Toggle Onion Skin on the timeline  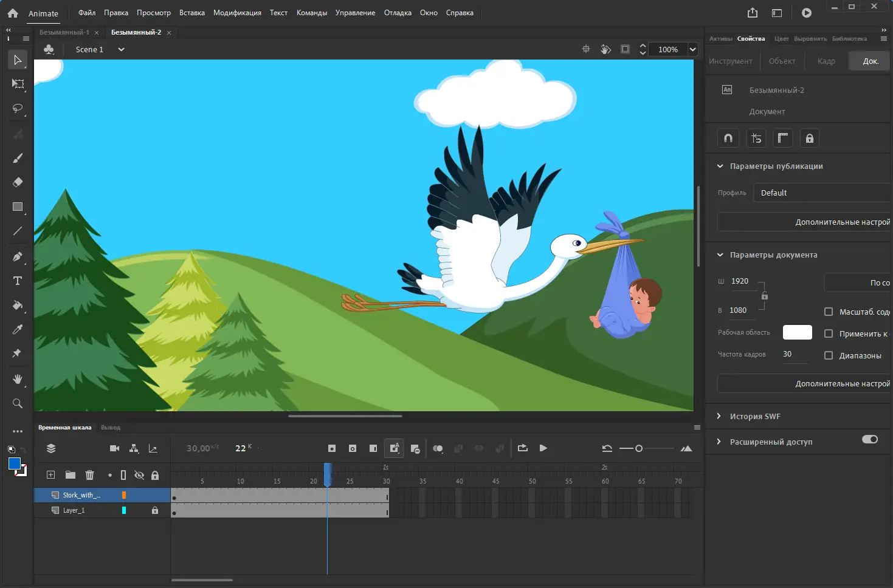pos(438,448)
